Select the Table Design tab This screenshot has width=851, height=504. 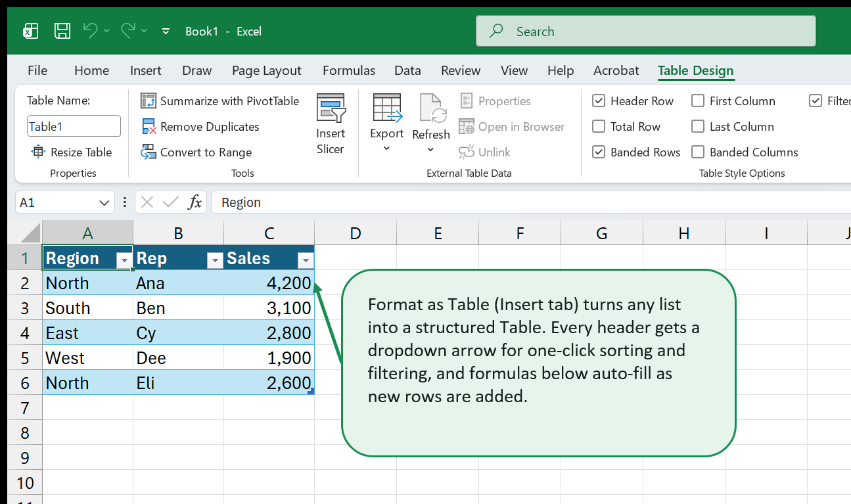[696, 70]
